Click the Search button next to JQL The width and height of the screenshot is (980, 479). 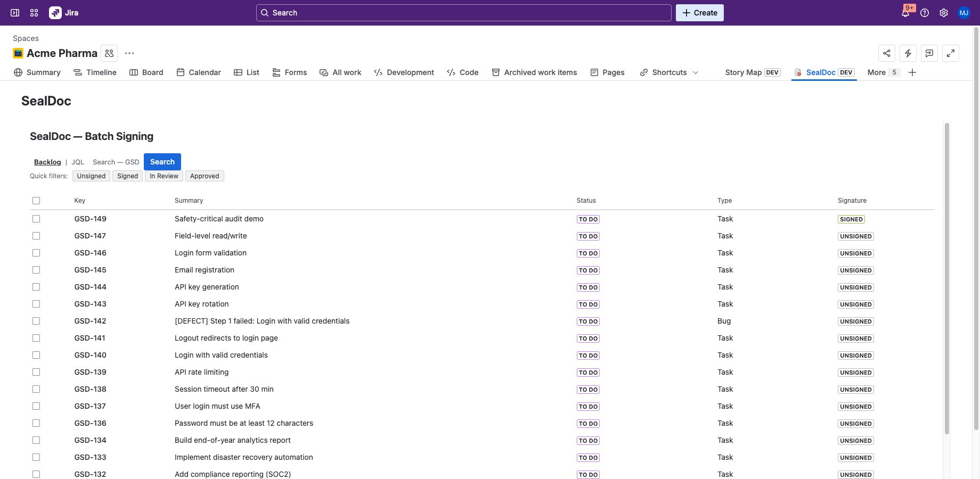click(162, 161)
